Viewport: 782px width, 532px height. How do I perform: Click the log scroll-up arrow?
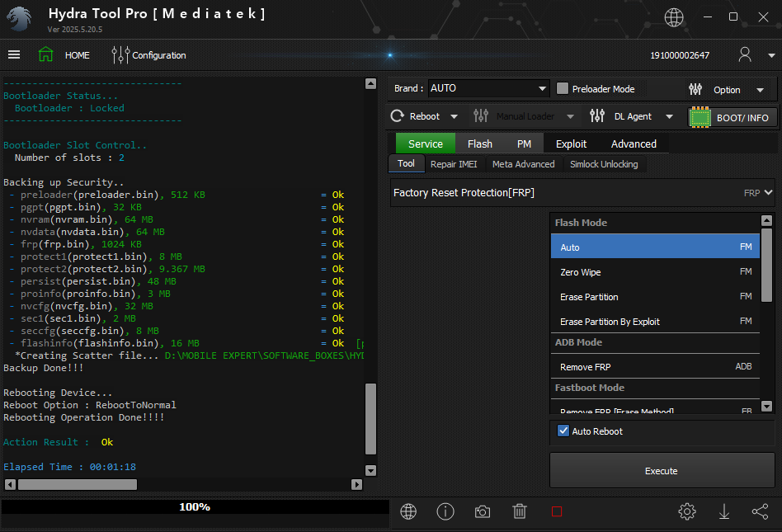[370, 83]
